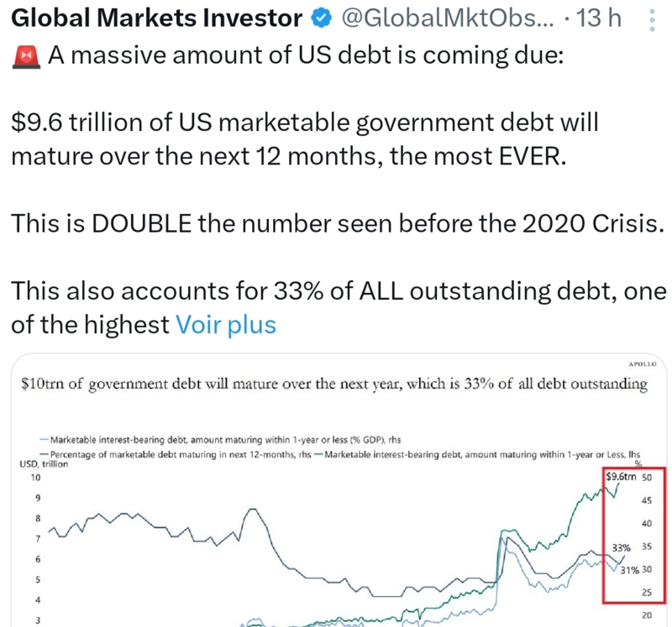Click the @GlobalMktObs handle

coord(445,18)
